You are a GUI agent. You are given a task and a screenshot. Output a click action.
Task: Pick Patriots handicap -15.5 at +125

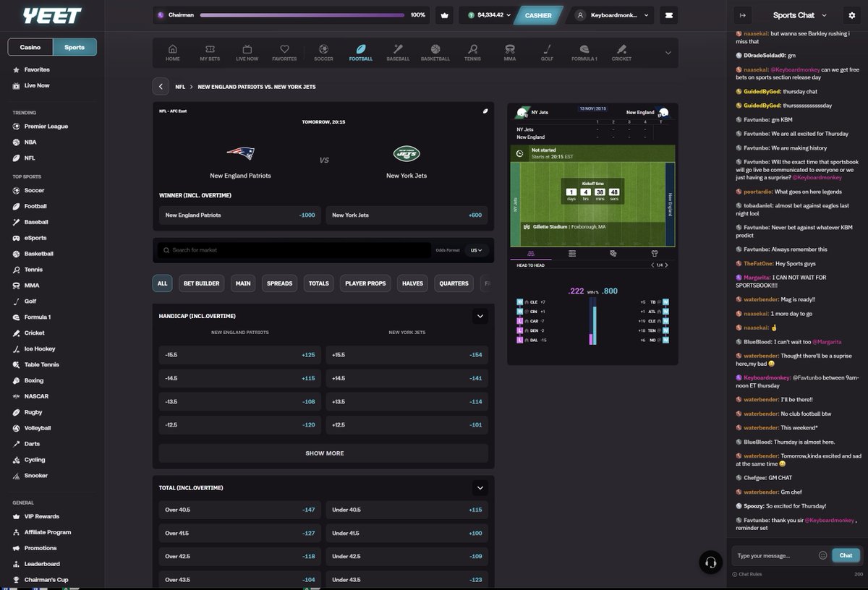click(240, 355)
